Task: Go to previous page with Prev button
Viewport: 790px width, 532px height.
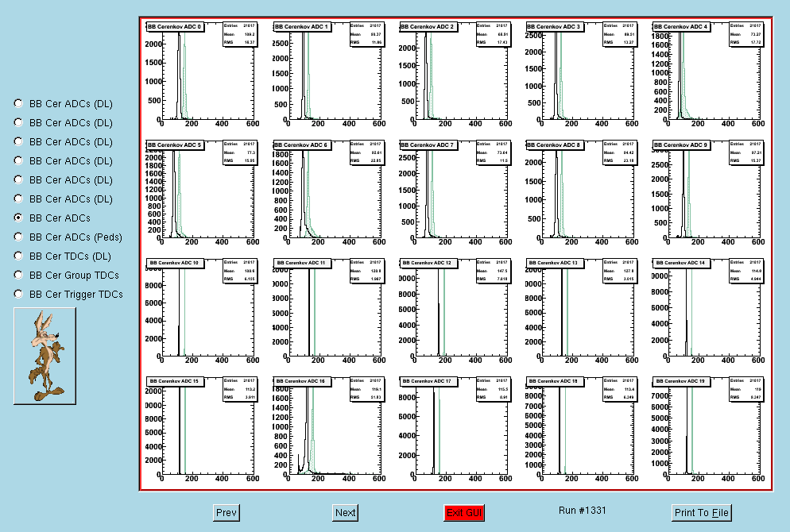Action: 227,512
